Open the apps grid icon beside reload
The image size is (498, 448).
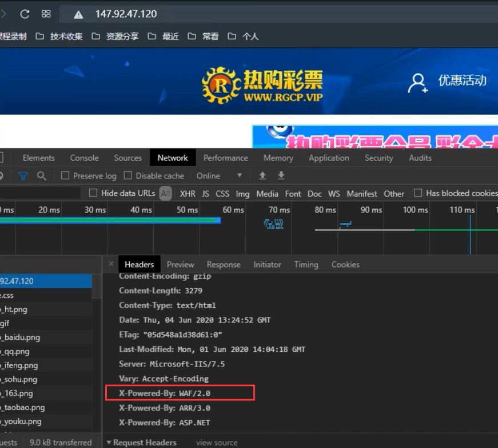46,14
